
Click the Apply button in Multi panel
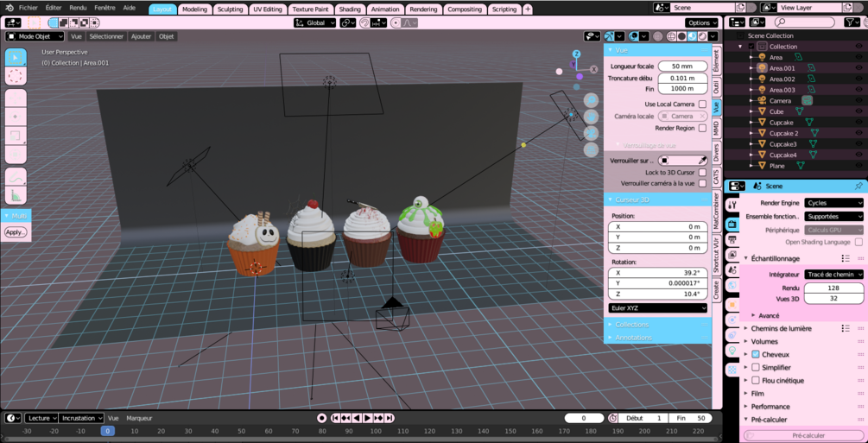pos(15,232)
